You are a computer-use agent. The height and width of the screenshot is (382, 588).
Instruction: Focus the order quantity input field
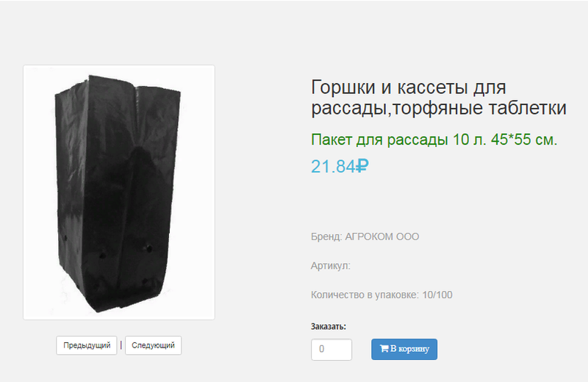point(331,350)
